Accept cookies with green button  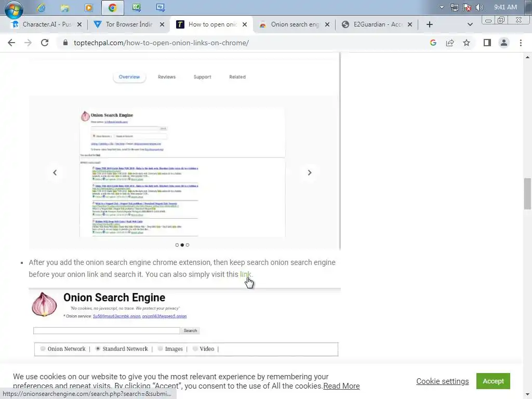(x=493, y=381)
